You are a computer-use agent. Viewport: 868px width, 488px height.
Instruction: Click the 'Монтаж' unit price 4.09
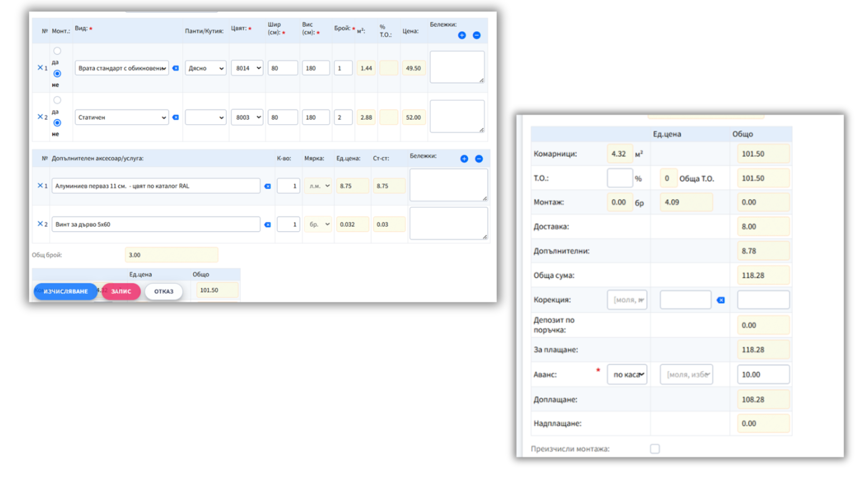coord(686,202)
